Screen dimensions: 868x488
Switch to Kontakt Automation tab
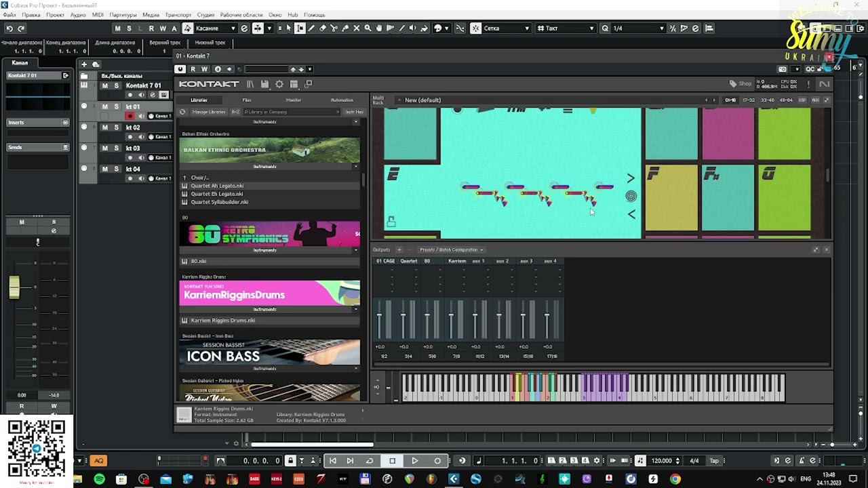(x=342, y=100)
